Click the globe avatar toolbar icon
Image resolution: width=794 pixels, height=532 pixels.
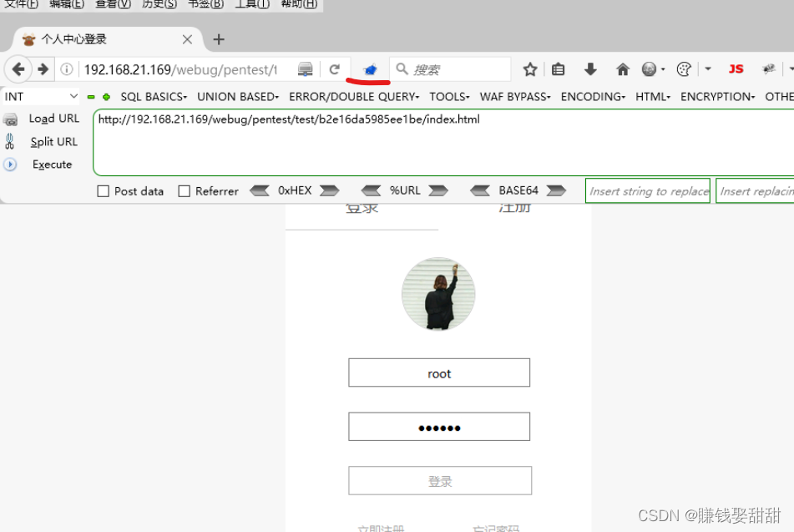649,69
